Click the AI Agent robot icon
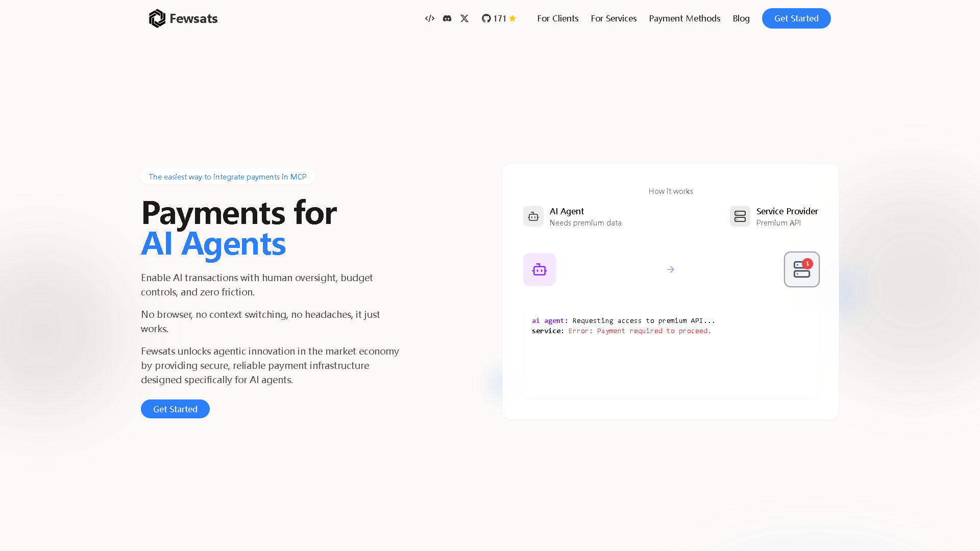This screenshot has height=551, width=980. tap(533, 216)
